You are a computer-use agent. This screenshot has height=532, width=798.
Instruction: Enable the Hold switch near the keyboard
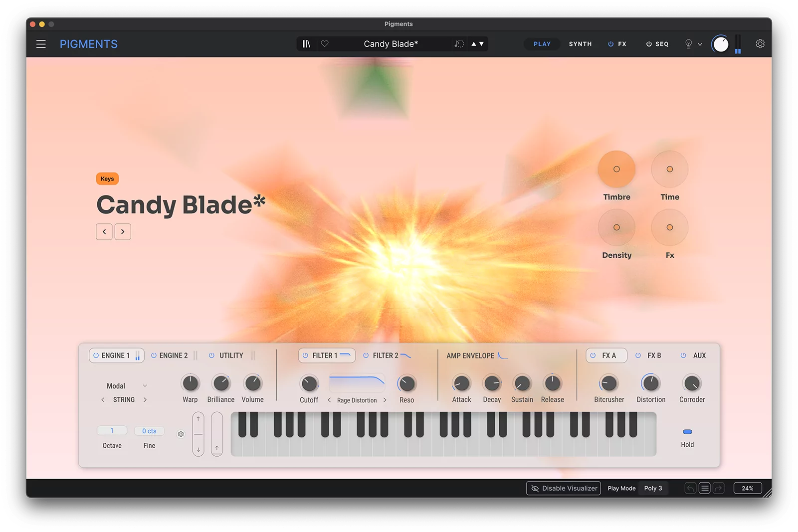(x=687, y=431)
